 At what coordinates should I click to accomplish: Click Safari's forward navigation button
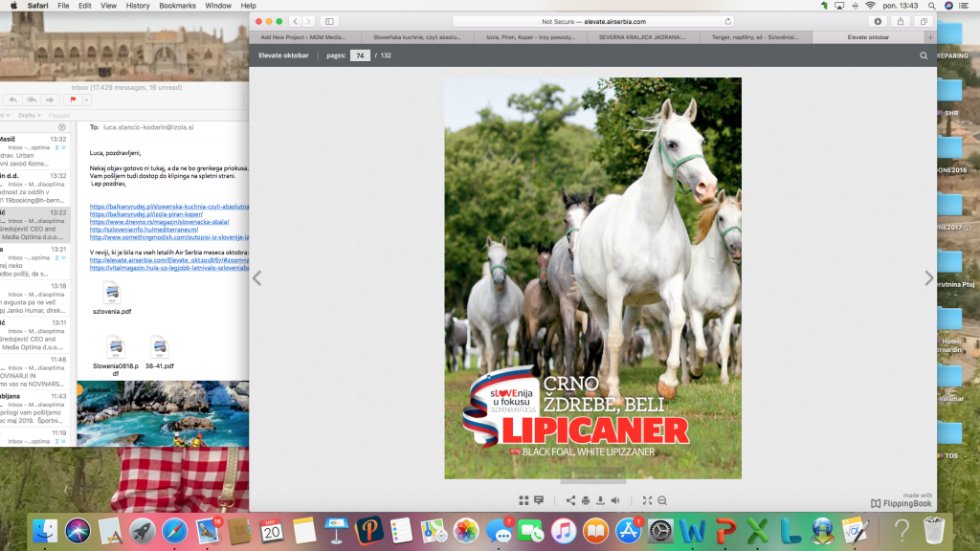pyautogui.click(x=309, y=21)
